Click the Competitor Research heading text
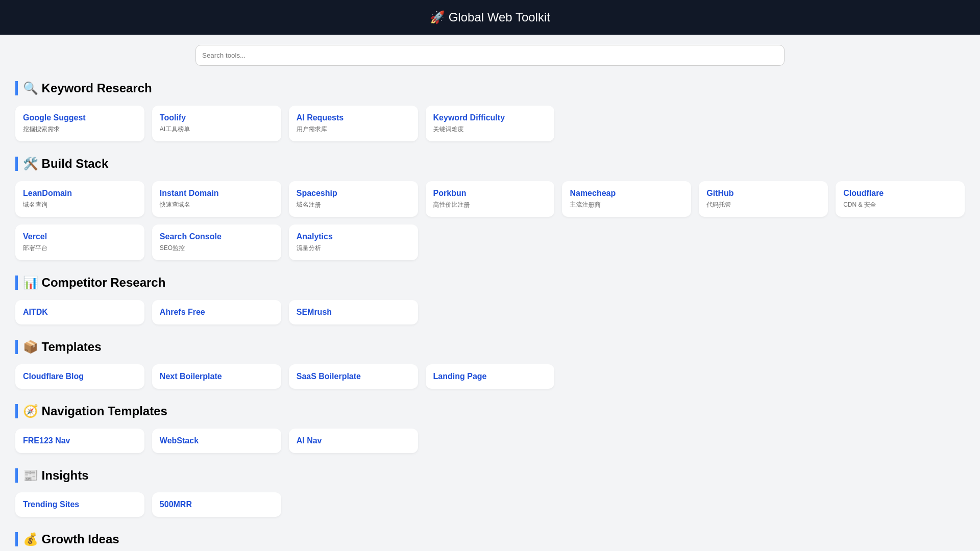The height and width of the screenshot is (551, 980). 104,283
